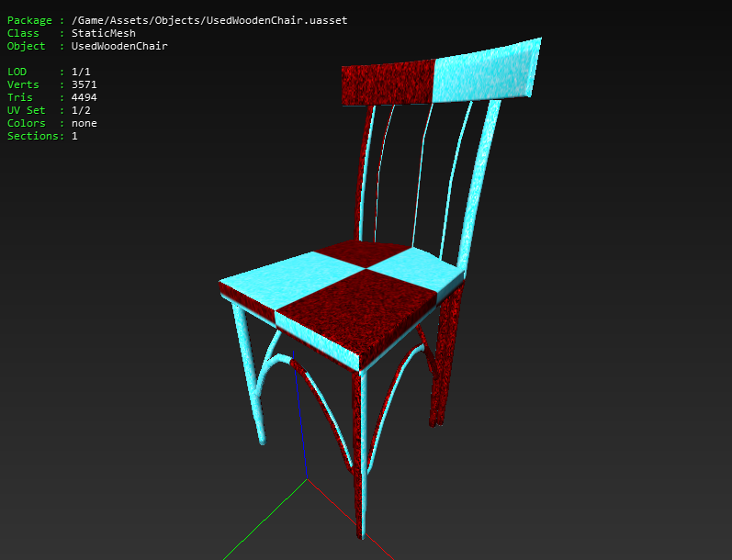
Task: Click the UV Set value 1/2
Action: pyautogui.click(x=81, y=110)
